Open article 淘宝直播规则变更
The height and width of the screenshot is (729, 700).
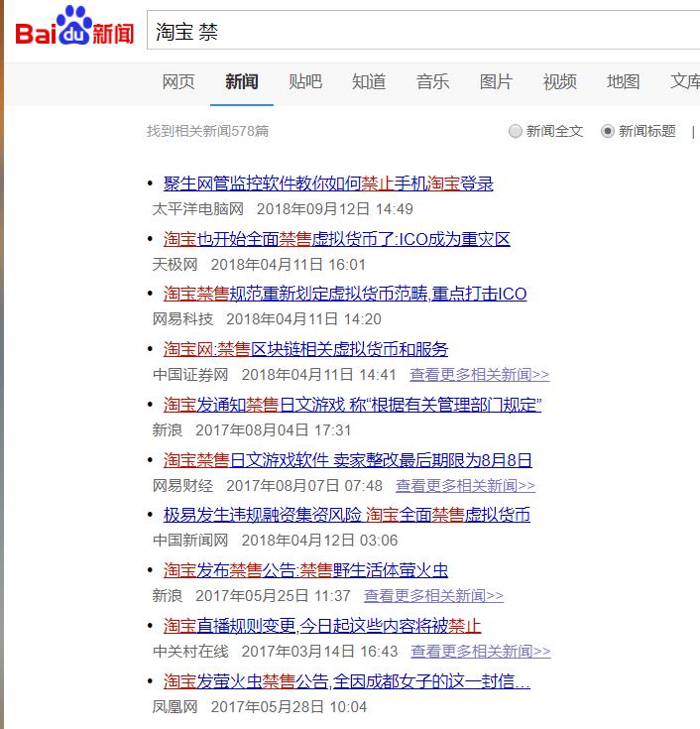(322, 626)
